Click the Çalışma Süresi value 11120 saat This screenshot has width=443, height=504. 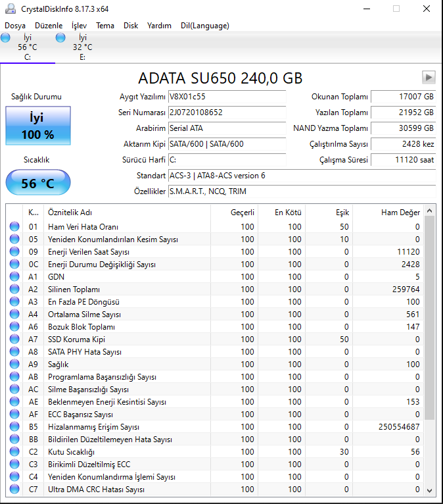point(403,160)
